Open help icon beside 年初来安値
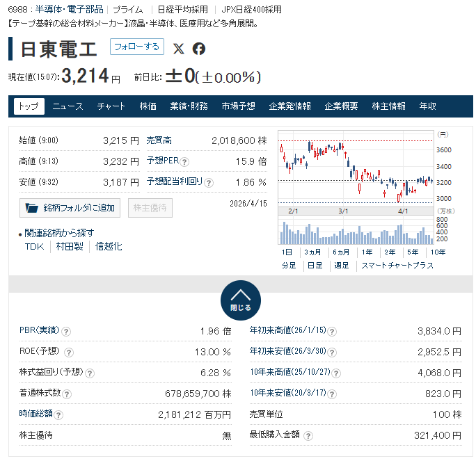This screenshot has width=476, height=461. [x=332, y=353]
